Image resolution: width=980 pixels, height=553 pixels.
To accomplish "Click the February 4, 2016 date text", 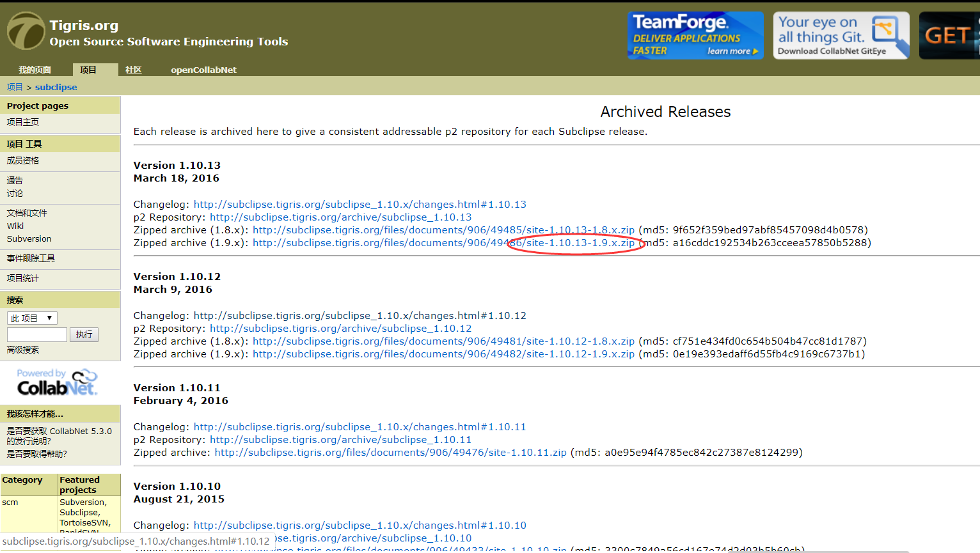I will pos(181,401).
